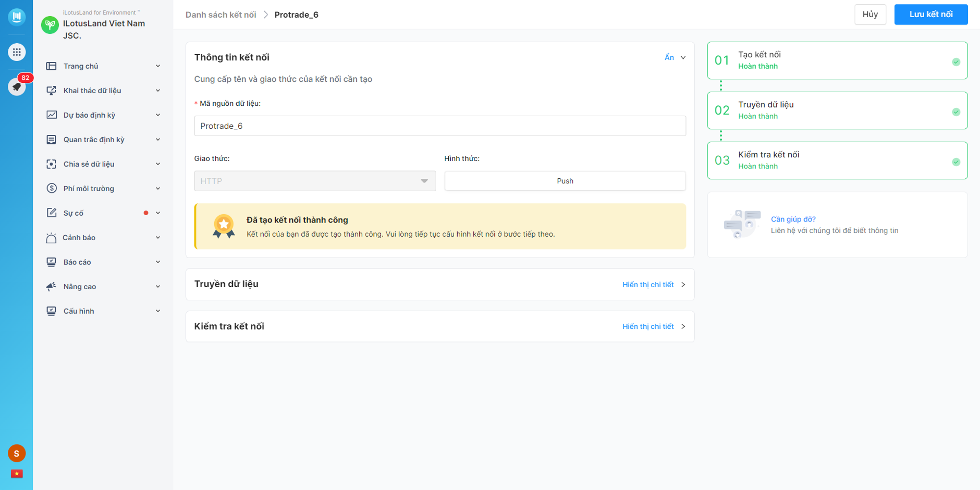Click checkmark icon of step 03 Kiểm tra kết nối
Viewport: 980px width, 490px height.
tap(956, 162)
